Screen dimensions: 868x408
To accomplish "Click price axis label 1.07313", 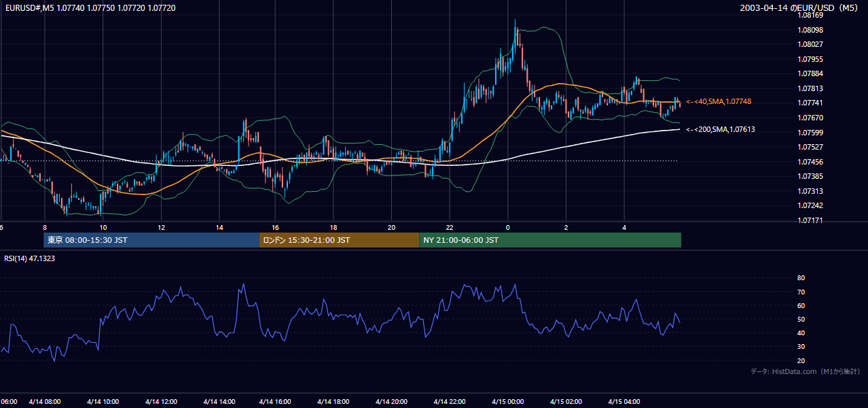I will tap(810, 191).
